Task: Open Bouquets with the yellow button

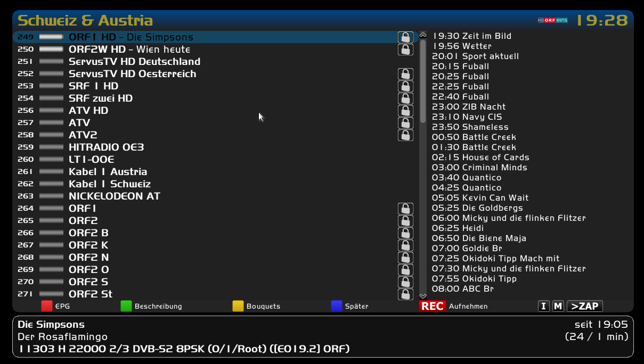Action: (x=238, y=306)
